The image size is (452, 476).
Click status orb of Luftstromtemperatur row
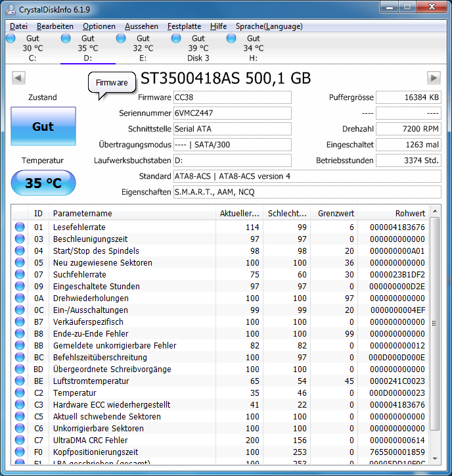click(20, 381)
